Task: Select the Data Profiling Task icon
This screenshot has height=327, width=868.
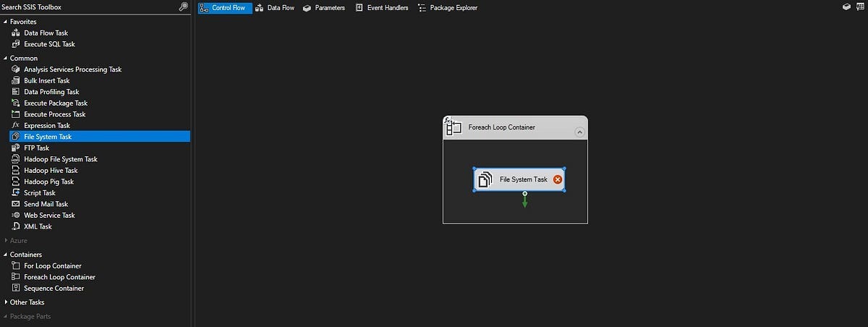Action: coord(17,92)
